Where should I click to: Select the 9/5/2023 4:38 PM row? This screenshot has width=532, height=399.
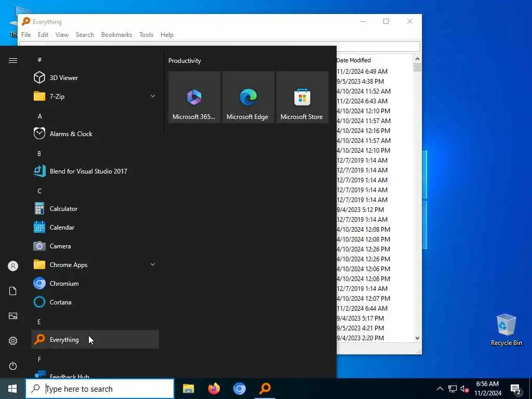tap(361, 81)
